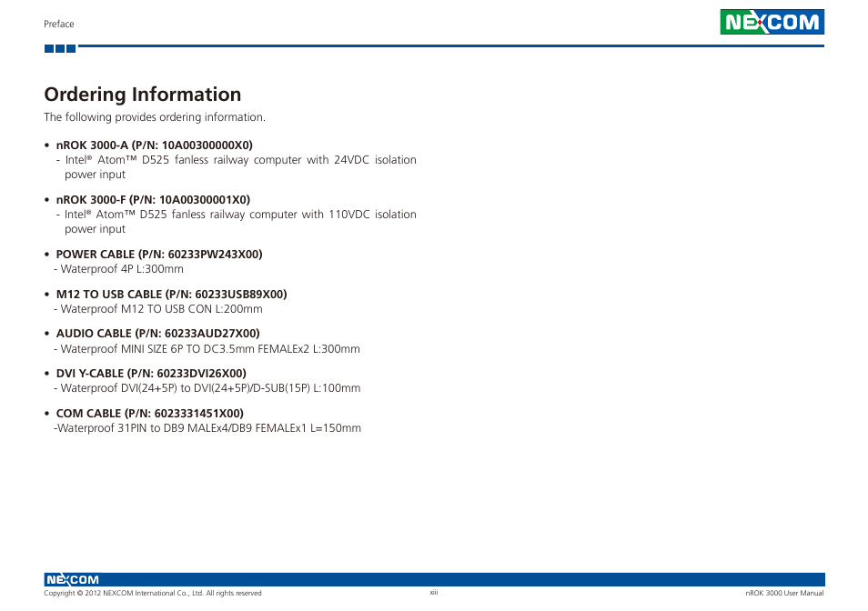This screenshot has height=611, width=868.
Task: Select the AUDIO CABLE part number line
Action: [157, 334]
